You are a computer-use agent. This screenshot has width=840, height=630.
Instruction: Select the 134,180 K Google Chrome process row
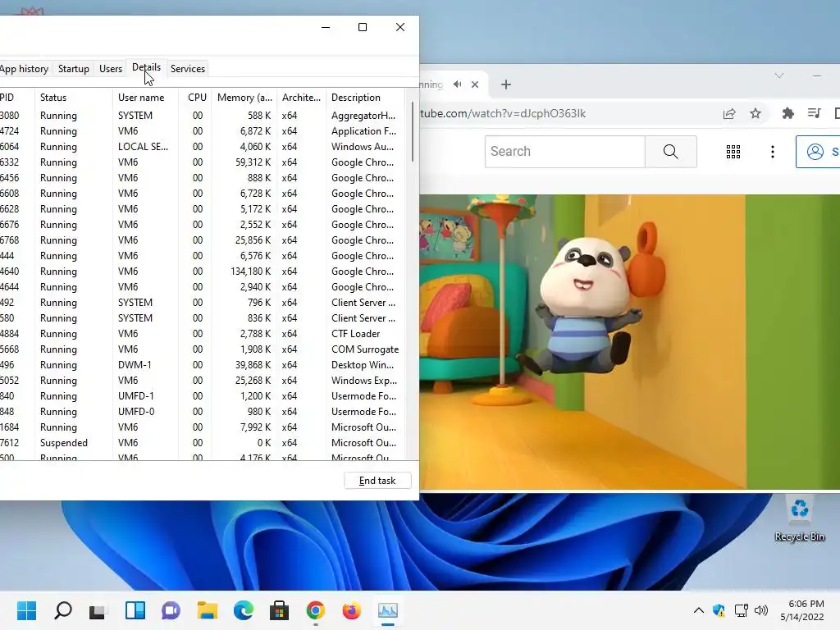202,271
